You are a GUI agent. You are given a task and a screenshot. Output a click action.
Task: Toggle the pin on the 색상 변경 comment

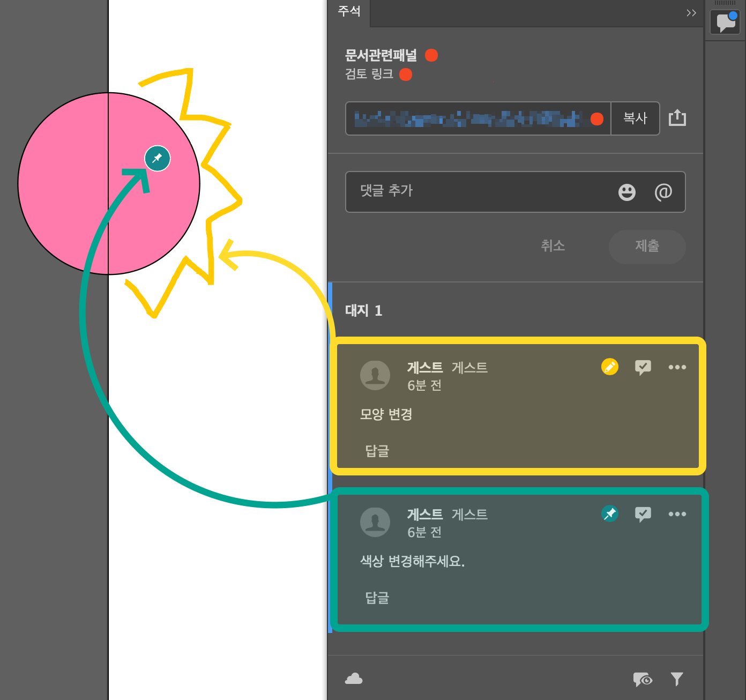(x=609, y=514)
